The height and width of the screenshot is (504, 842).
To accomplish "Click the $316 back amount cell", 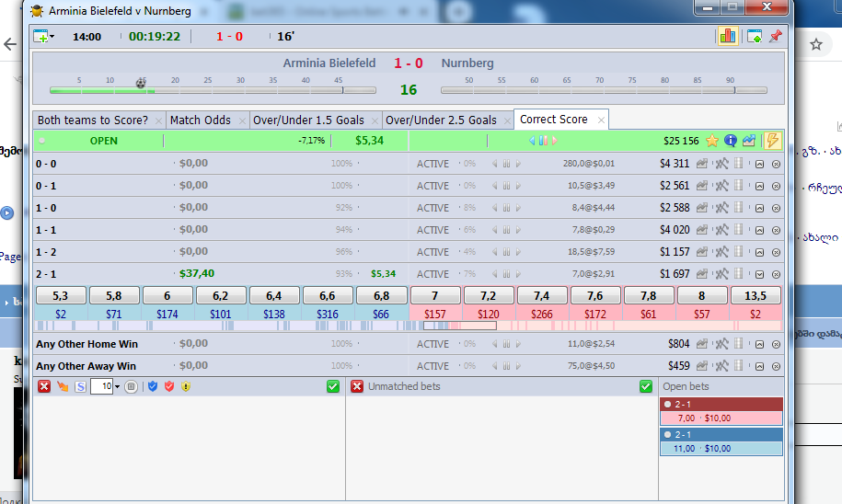I will [327, 314].
